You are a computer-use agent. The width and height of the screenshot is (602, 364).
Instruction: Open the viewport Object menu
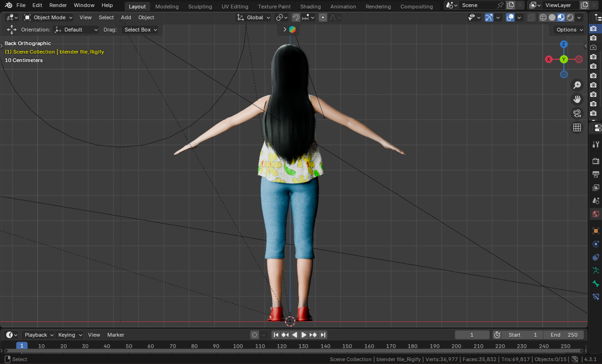coord(146,18)
